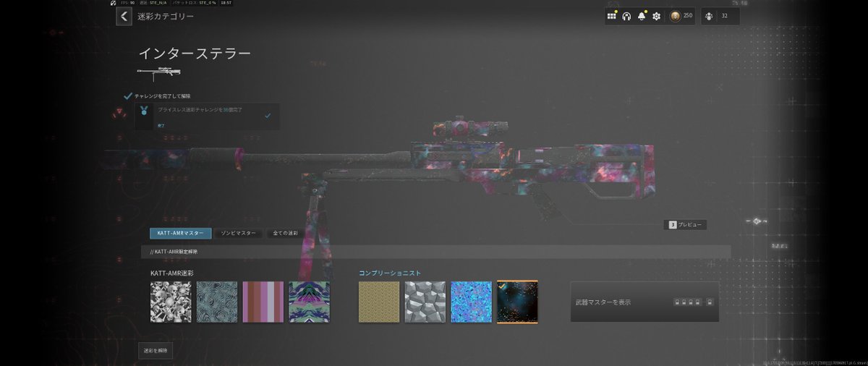Click the check mark on the challenge card
The width and height of the screenshot is (868, 366).
pos(268,114)
